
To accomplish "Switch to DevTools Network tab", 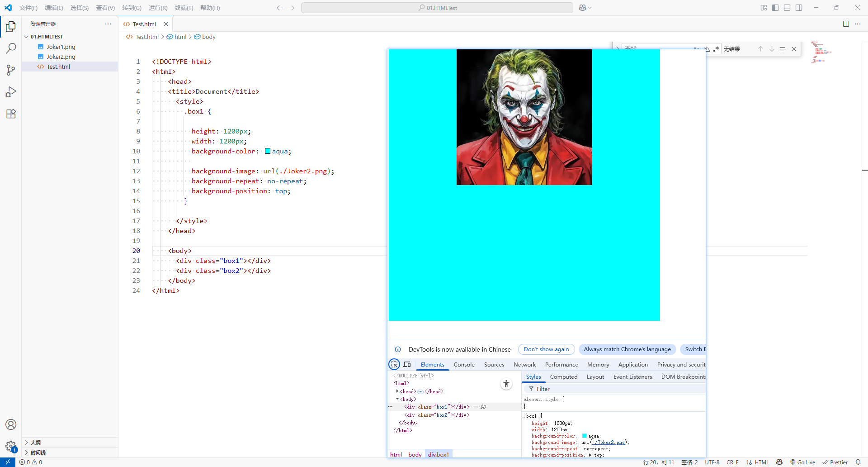I will click(x=524, y=364).
